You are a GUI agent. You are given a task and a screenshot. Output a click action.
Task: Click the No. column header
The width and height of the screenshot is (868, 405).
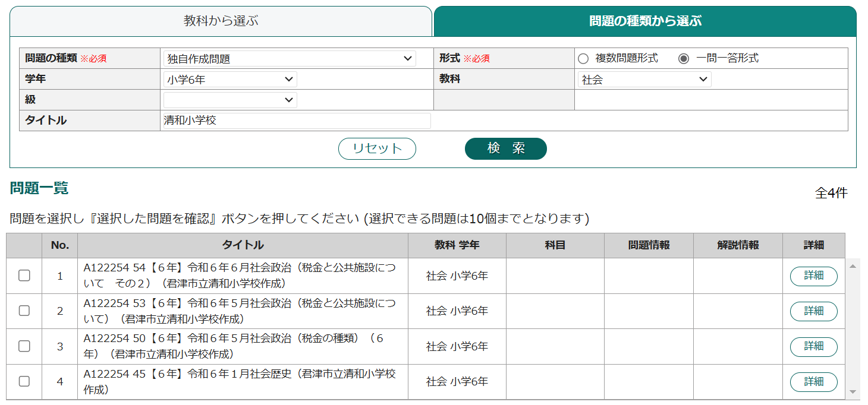pos(60,245)
